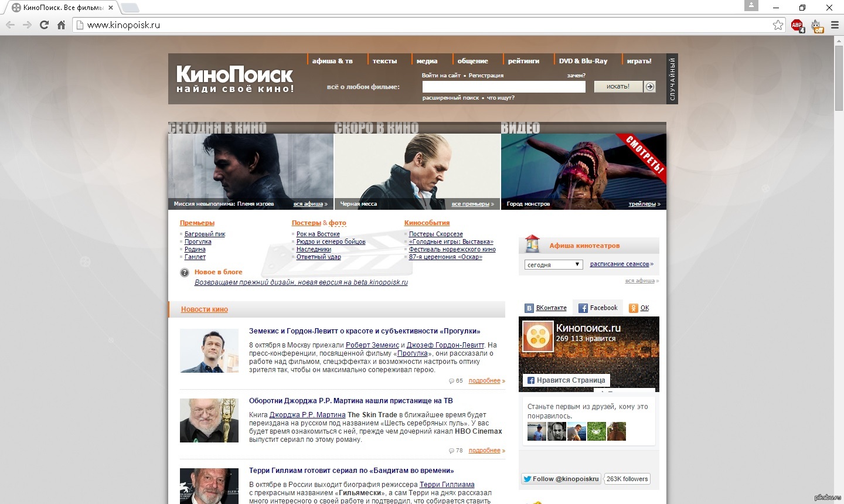Click Новости кино heading link
The width and height of the screenshot is (844, 504).
(205, 309)
